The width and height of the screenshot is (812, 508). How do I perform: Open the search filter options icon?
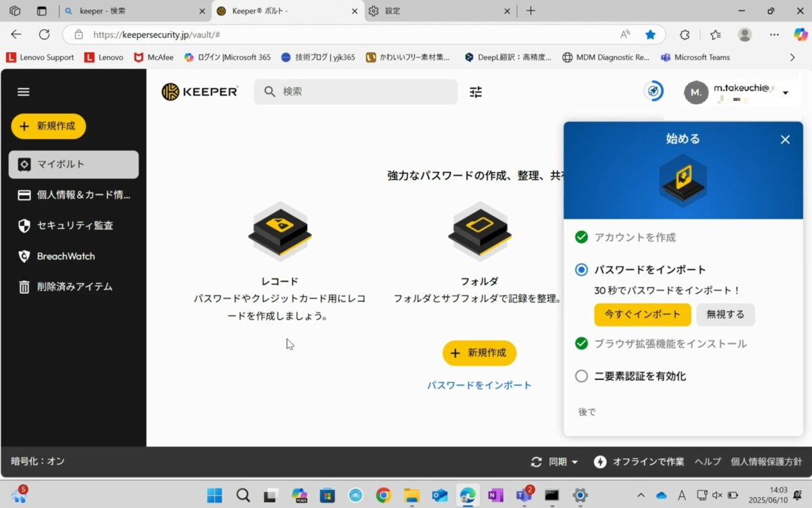pyautogui.click(x=475, y=91)
